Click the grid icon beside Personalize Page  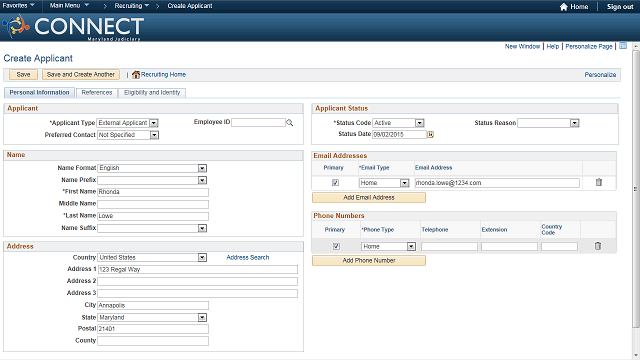pos(623,46)
